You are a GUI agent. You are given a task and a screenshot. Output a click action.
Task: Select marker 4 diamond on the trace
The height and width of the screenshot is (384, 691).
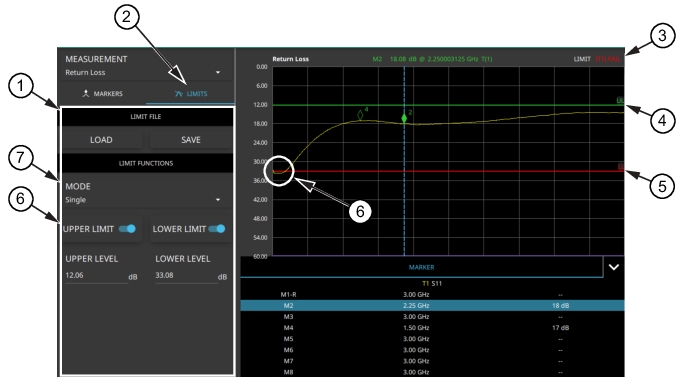(x=360, y=115)
